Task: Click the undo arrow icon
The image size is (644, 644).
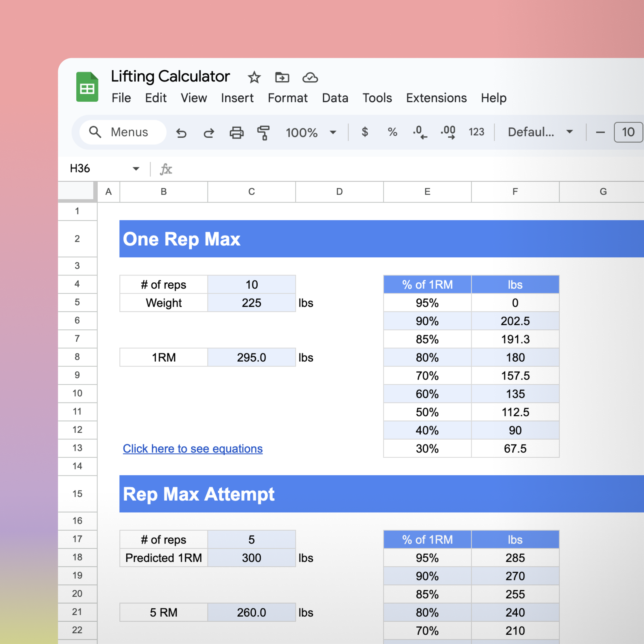Action: pos(181,133)
